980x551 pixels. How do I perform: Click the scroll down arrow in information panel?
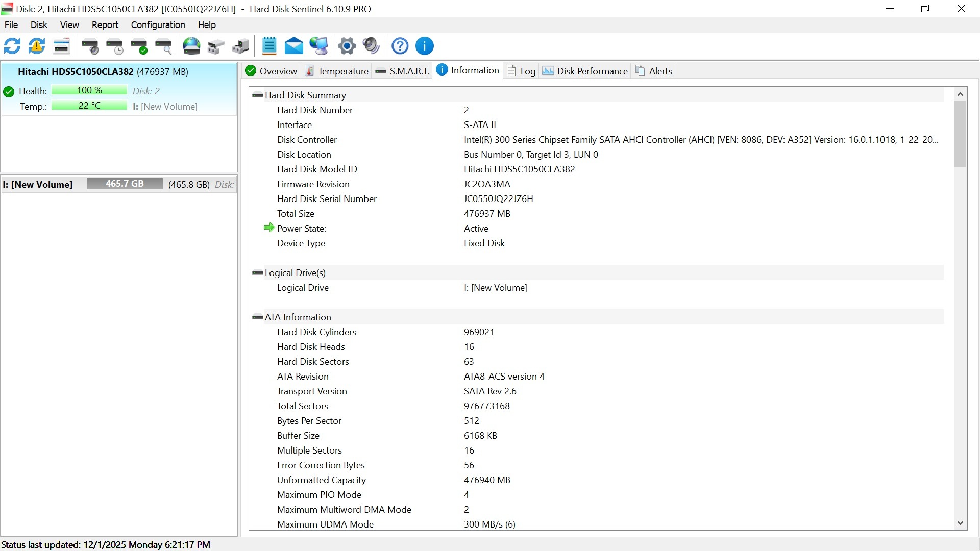coord(960,523)
